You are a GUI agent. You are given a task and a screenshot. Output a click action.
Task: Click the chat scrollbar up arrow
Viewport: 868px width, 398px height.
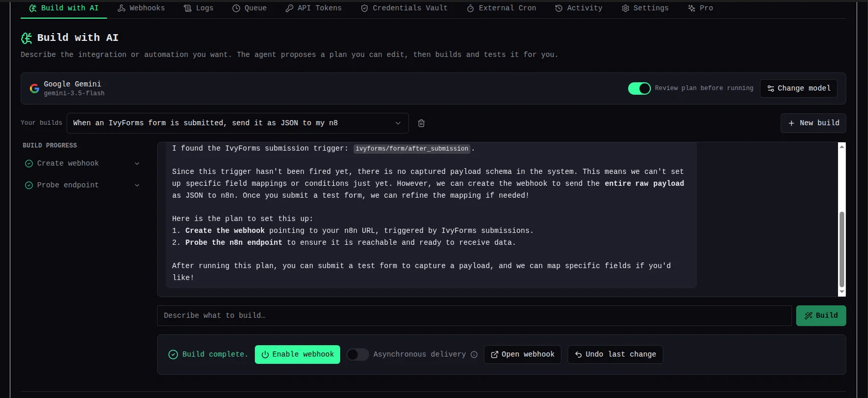coord(842,146)
